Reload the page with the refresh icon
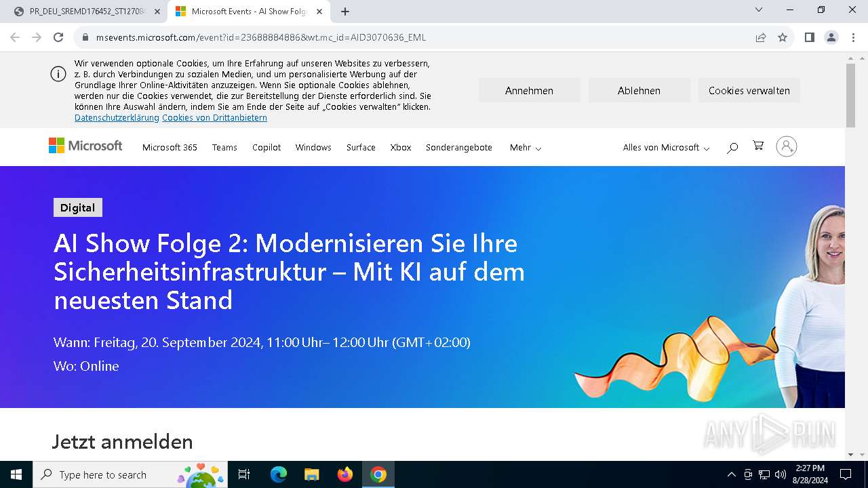868x488 pixels. pyautogui.click(x=58, y=37)
